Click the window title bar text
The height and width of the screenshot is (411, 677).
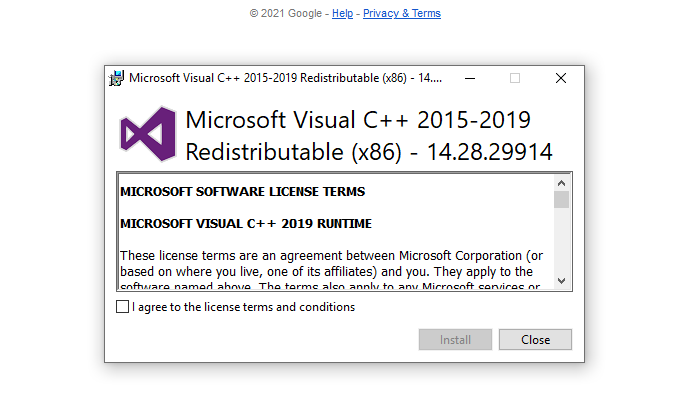pos(285,78)
